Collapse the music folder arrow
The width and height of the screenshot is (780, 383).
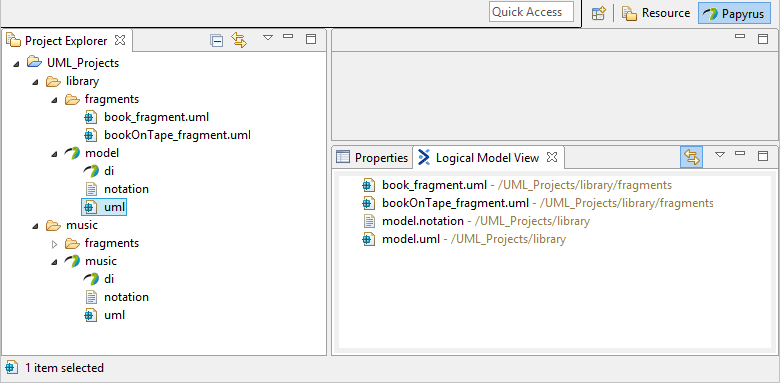[35, 226]
